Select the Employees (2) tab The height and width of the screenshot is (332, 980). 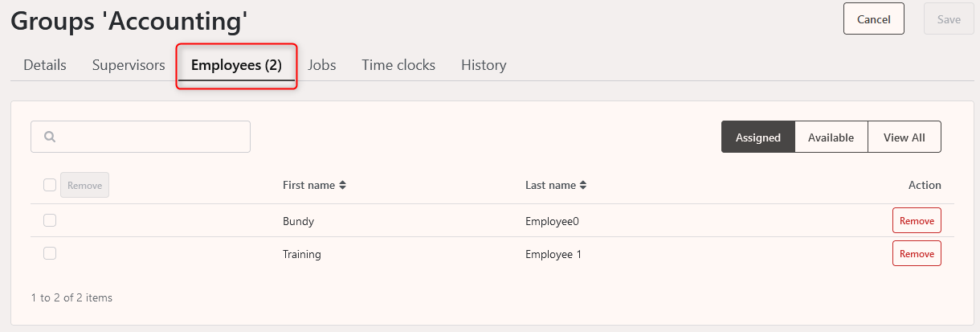(x=236, y=65)
